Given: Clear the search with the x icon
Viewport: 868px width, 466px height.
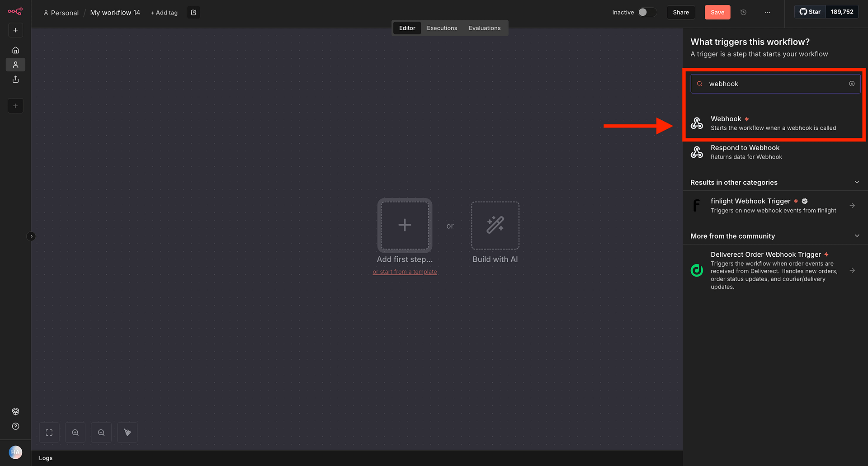Looking at the screenshot, I should [x=852, y=84].
